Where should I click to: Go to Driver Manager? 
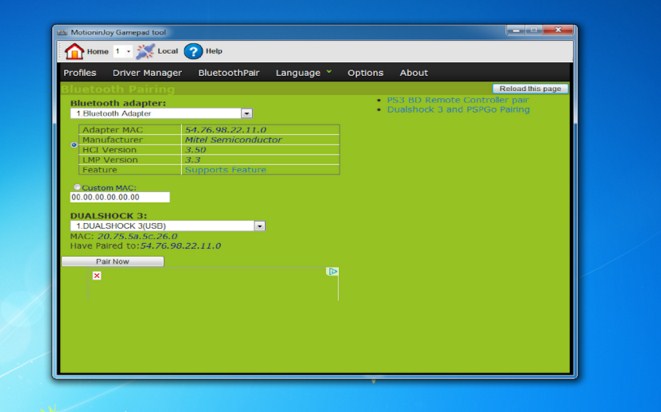click(x=147, y=73)
